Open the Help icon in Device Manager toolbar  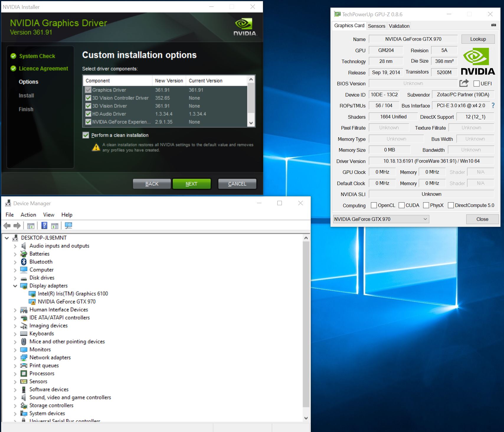click(x=44, y=226)
